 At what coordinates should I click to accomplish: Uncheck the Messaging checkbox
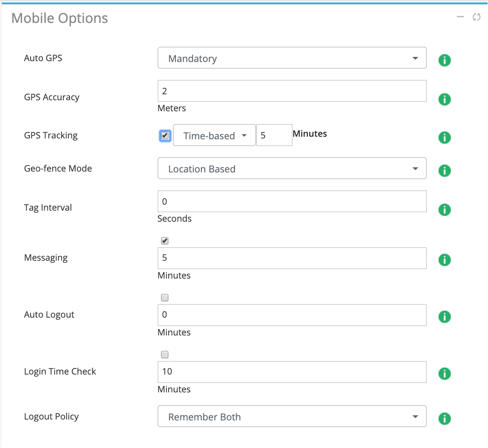165,241
